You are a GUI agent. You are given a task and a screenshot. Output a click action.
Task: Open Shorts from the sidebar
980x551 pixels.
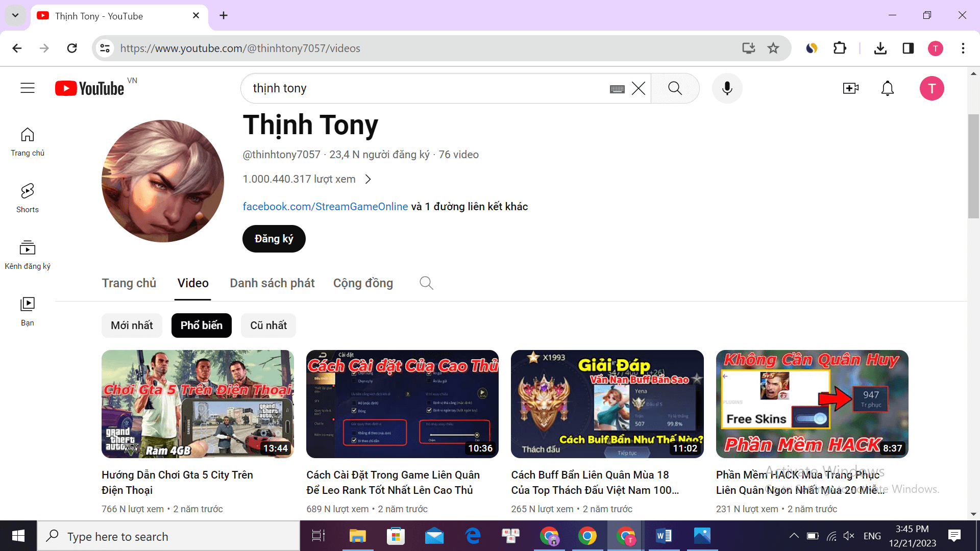[28, 198]
